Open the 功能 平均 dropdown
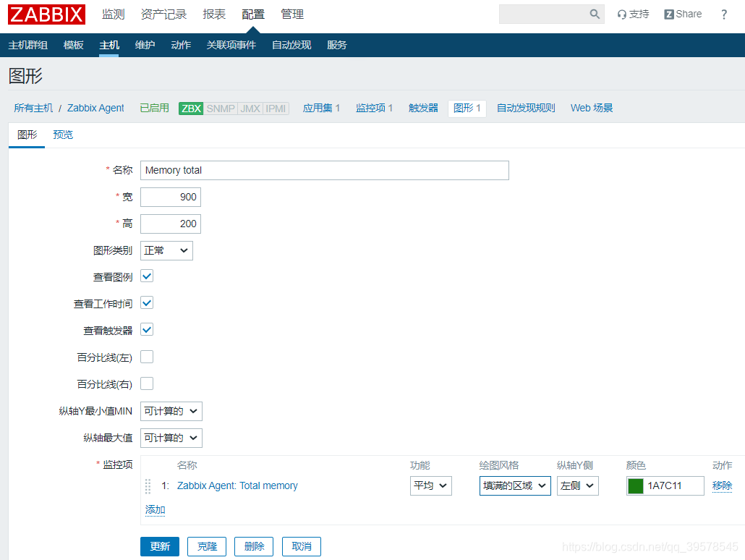This screenshot has height=560, width=745. [x=430, y=486]
